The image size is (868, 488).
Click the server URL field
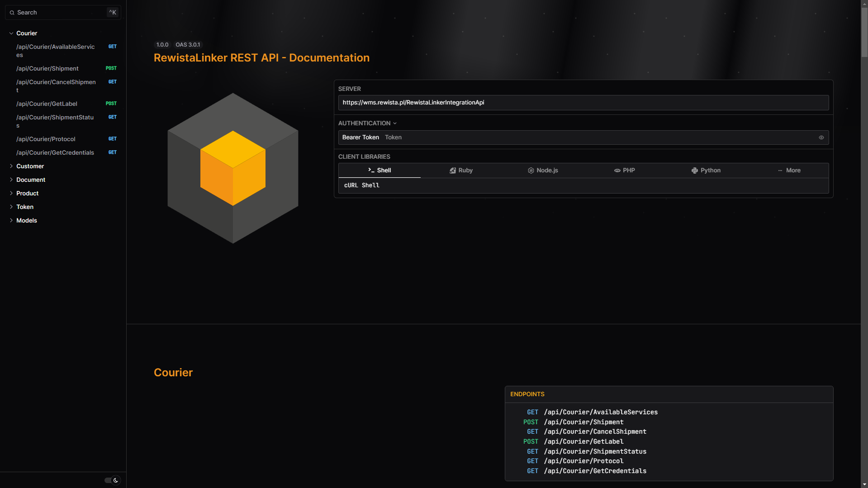[583, 103]
